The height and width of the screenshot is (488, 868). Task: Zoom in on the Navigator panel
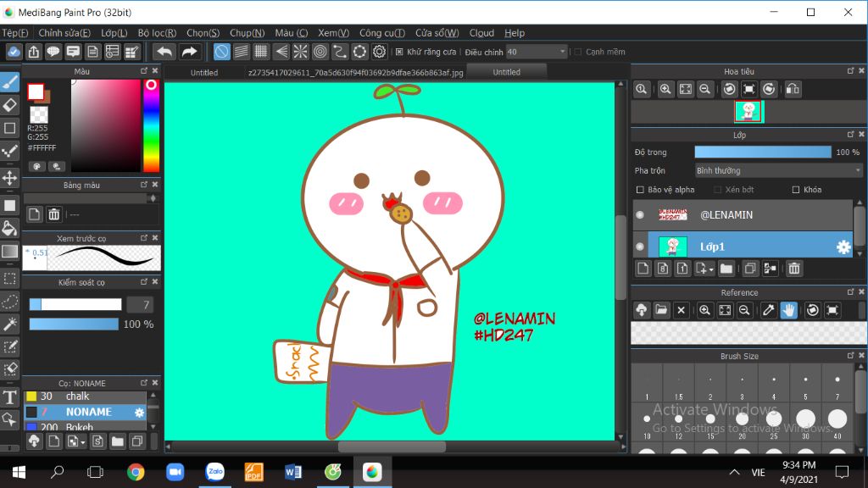[x=665, y=89]
